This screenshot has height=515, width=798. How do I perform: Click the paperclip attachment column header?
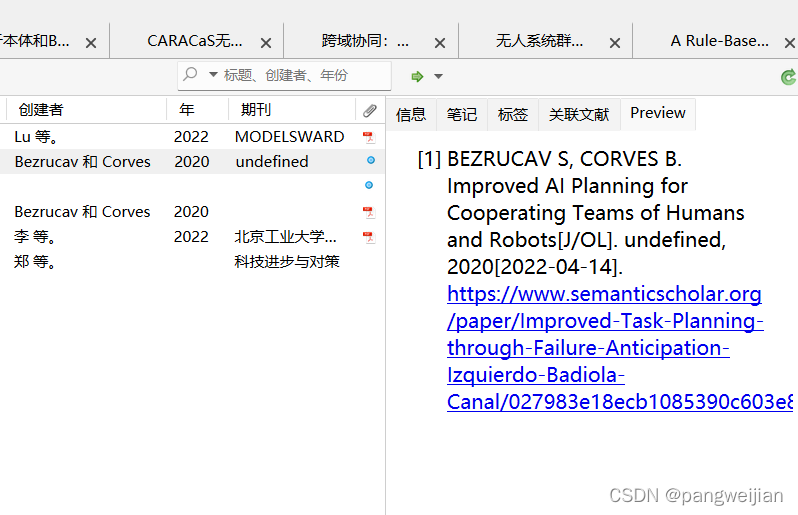(370, 110)
